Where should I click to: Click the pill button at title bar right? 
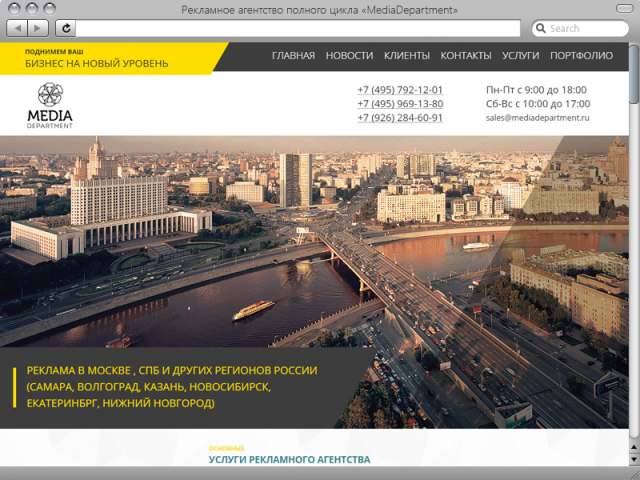624,9
